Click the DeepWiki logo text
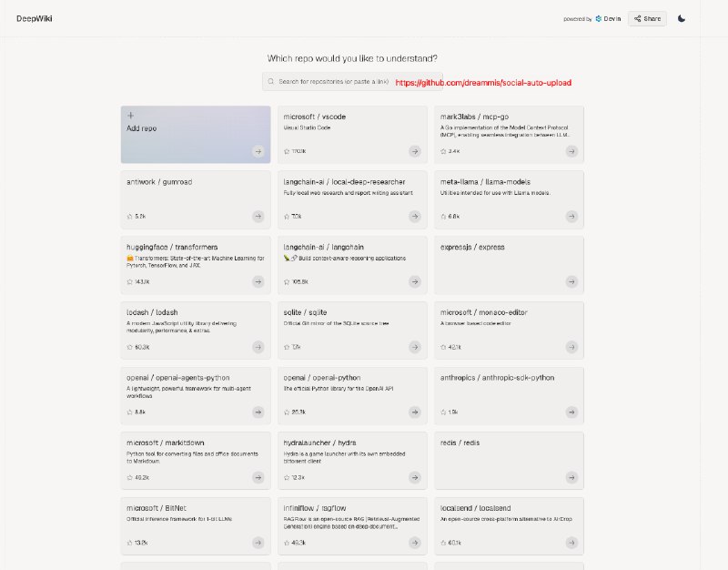 pyautogui.click(x=35, y=18)
